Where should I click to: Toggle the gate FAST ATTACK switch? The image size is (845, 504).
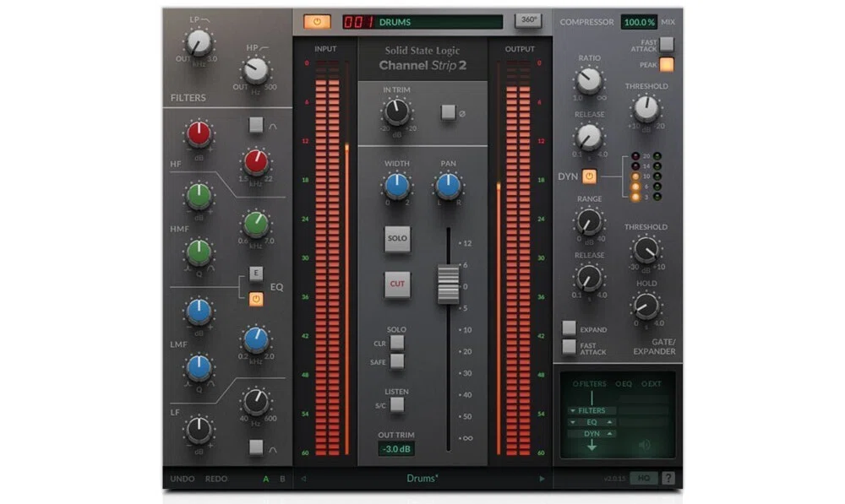coord(569,347)
